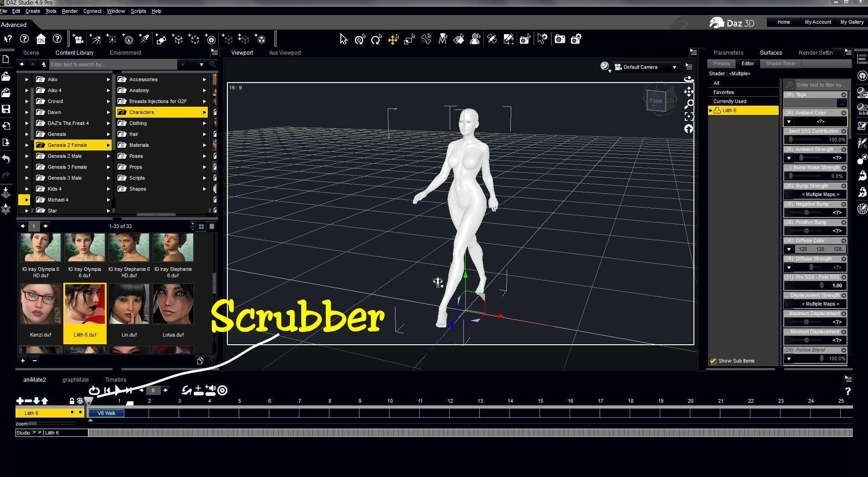Click the Tags ellipsis button
The width and height of the screenshot is (868, 477).
click(842, 104)
